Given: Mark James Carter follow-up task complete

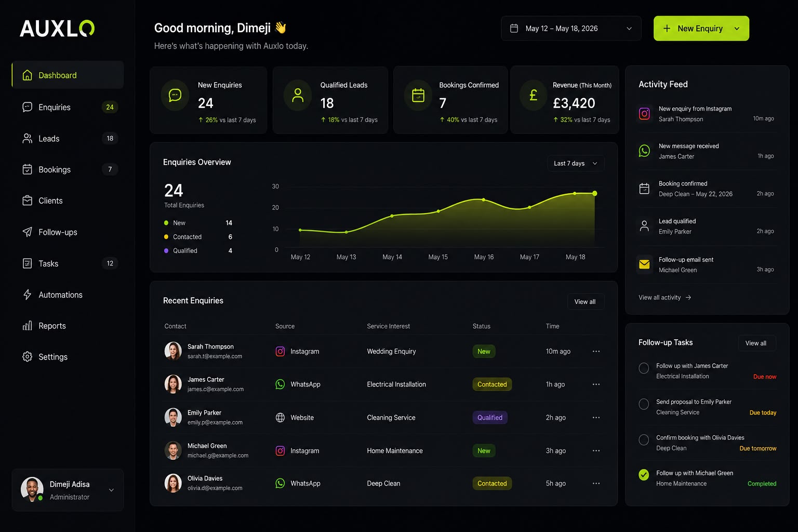Looking at the screenshot, I should click(644, 368).
